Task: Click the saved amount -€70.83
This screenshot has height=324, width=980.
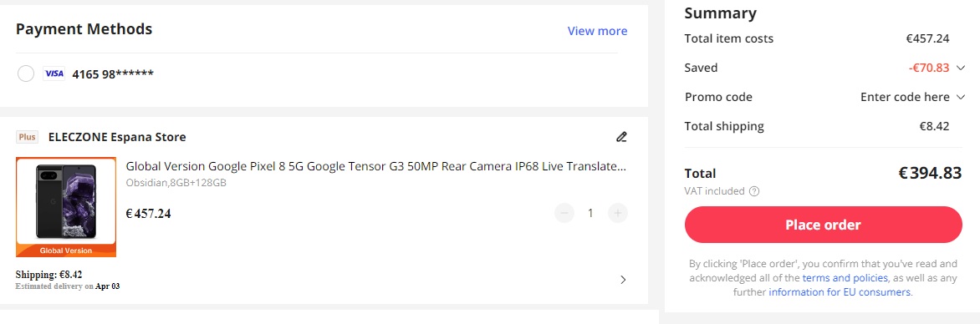Action: tap(929, 68)
